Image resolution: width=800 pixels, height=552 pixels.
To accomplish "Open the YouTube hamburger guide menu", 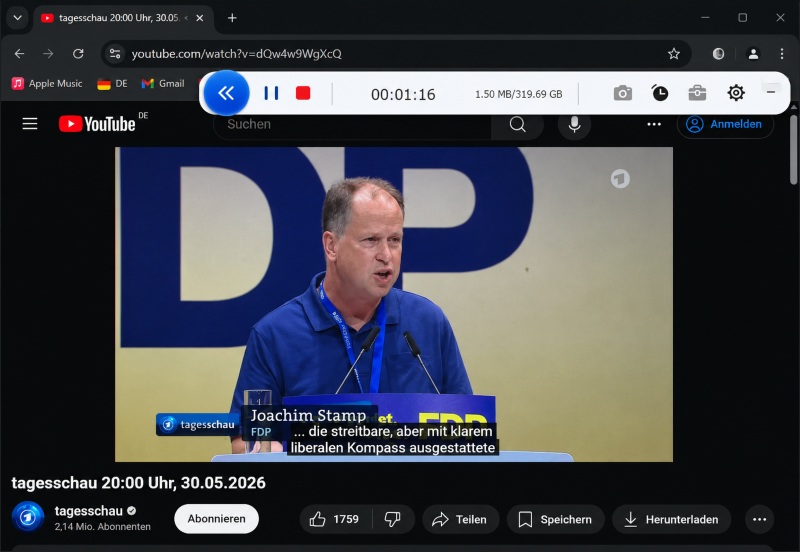I will (30, 123).
